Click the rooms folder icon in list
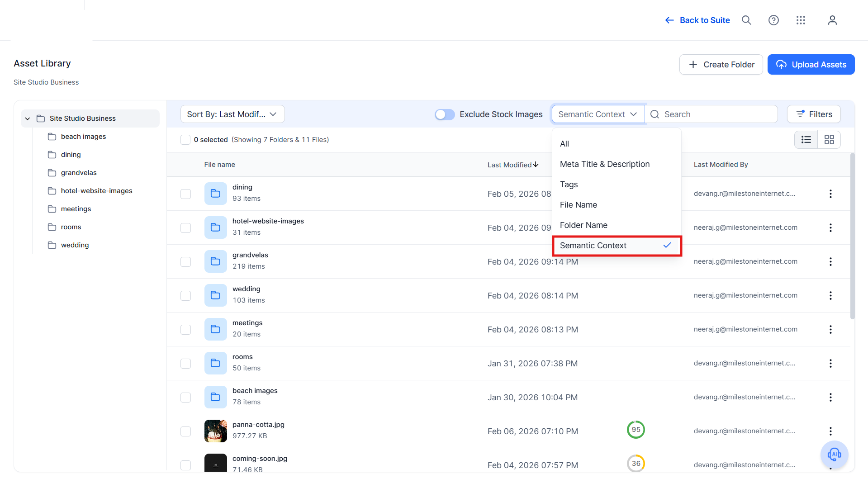 (x=215, y=363)
